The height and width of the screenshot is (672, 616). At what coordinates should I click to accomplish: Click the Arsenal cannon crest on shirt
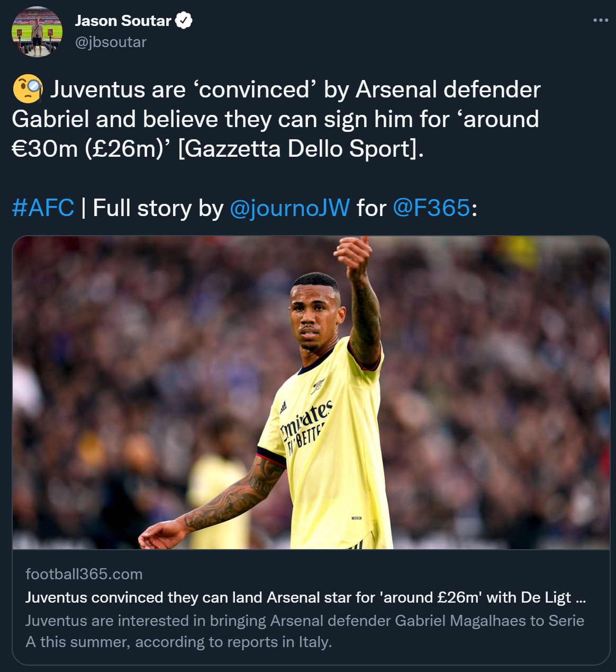[319, 384]
